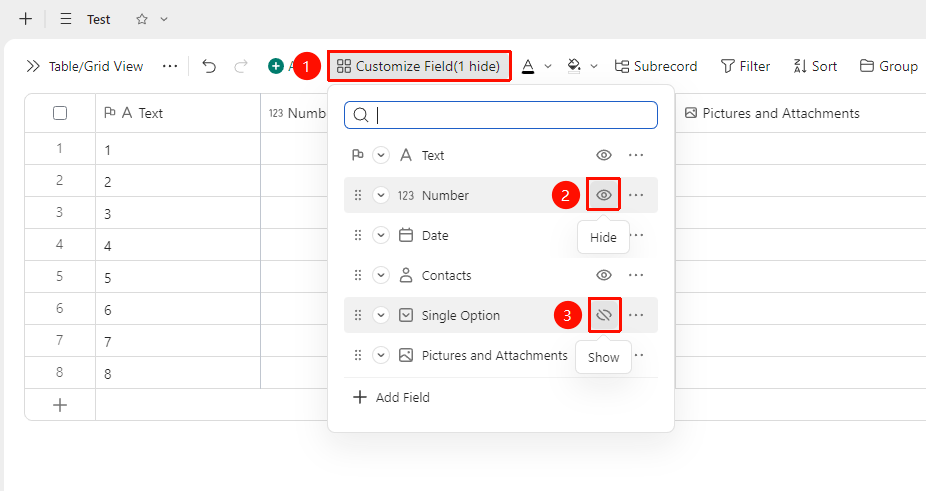Click the Single Option field name

tap(461, 316)
